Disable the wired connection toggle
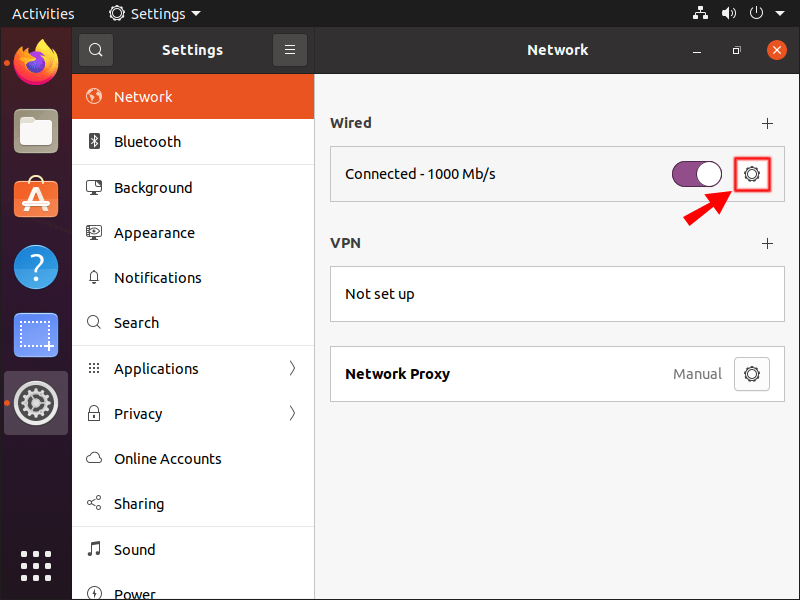 coord(697,173)
